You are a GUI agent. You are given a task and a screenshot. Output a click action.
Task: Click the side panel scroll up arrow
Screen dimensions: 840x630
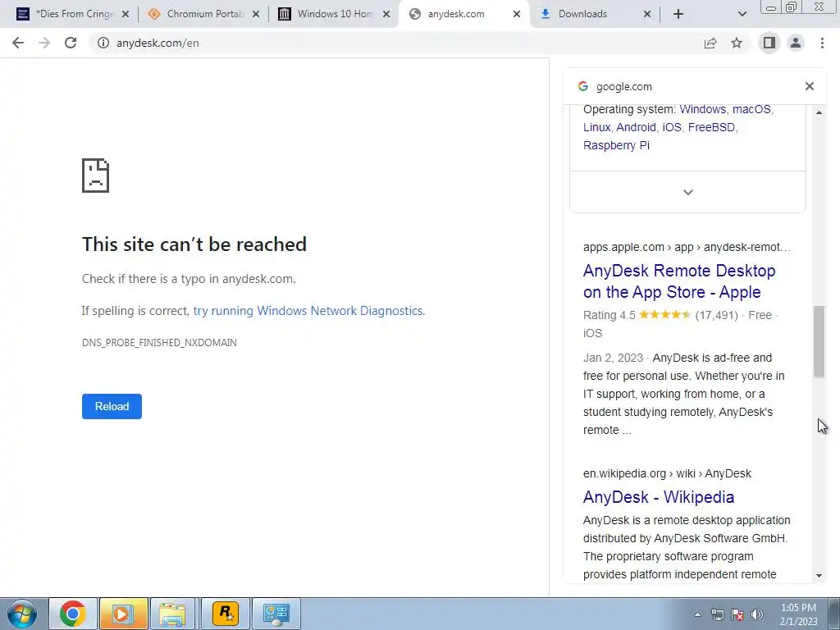click(x=819, y=112)
